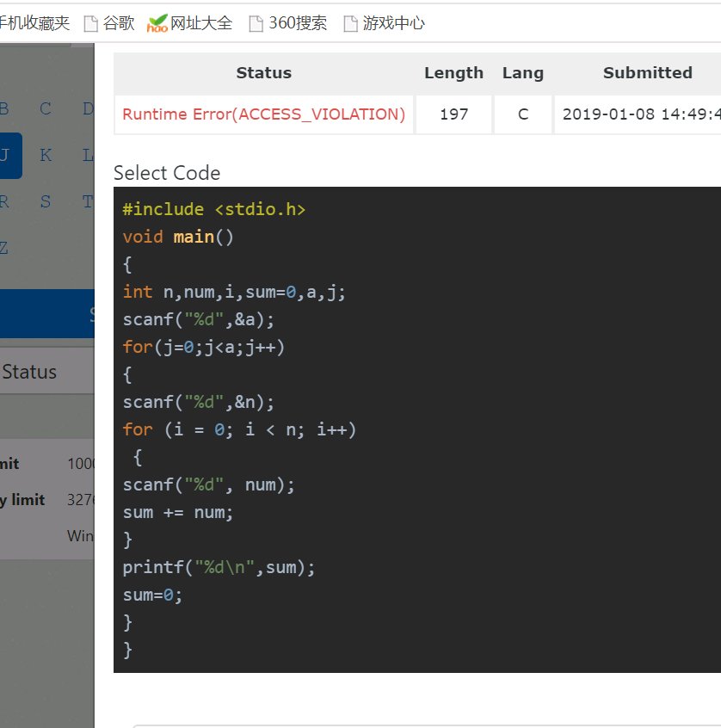Click the 'y limit' label in sidebar
The image size is (721, 728).
(x=22, y=500)
